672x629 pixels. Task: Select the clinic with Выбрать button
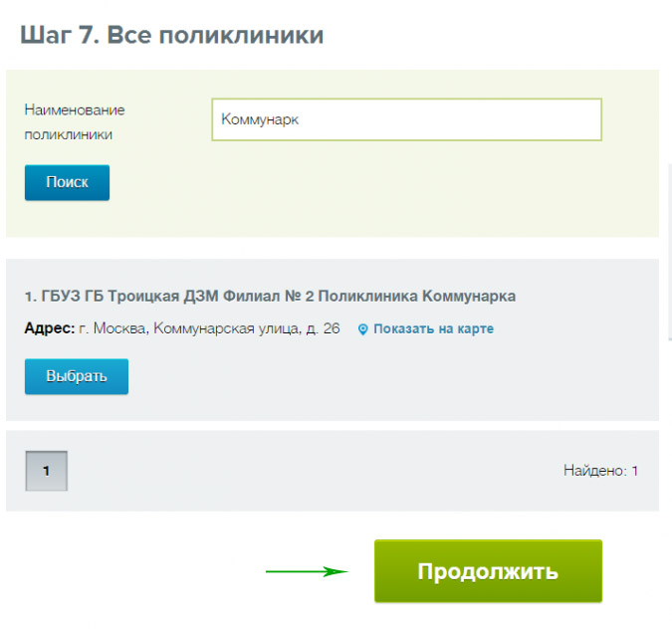(x=77, y=376)
